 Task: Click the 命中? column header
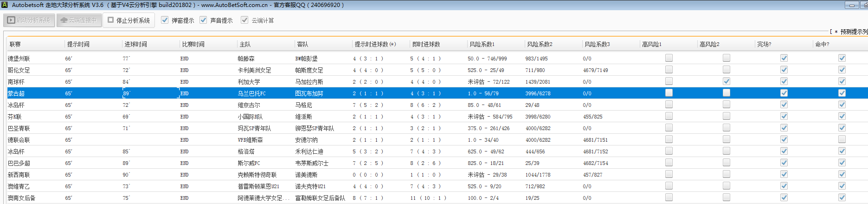click(x=822, y=44)
